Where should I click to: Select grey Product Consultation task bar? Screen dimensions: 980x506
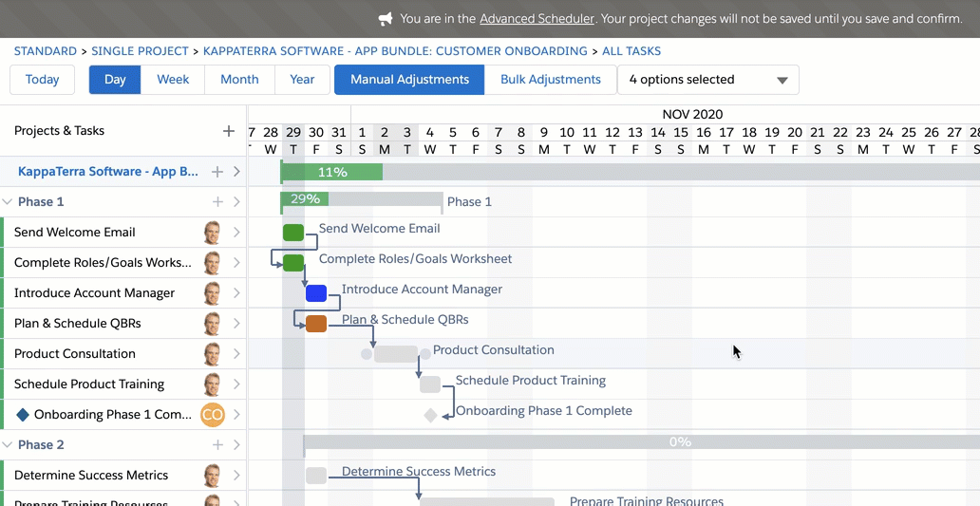pos(396,354)
